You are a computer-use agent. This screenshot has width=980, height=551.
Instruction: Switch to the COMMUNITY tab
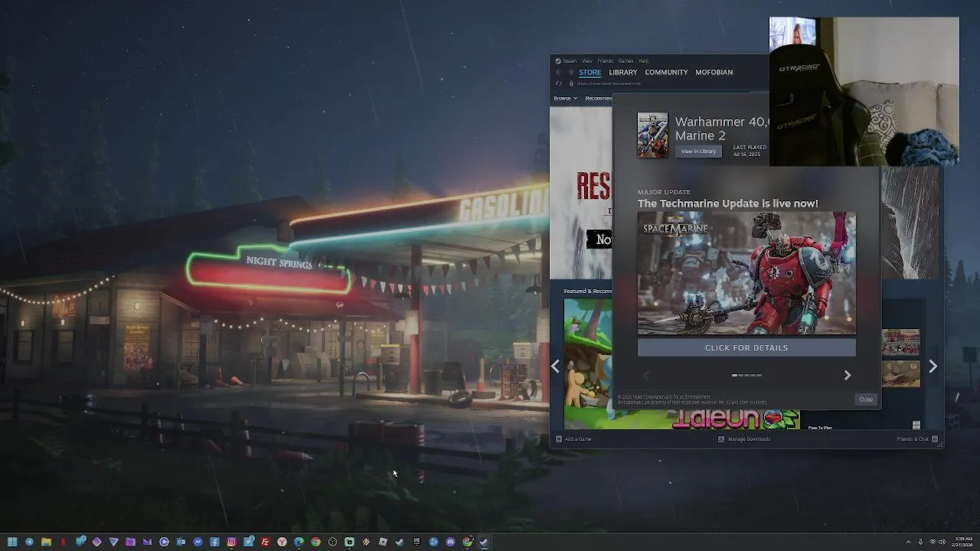(666, 72)
